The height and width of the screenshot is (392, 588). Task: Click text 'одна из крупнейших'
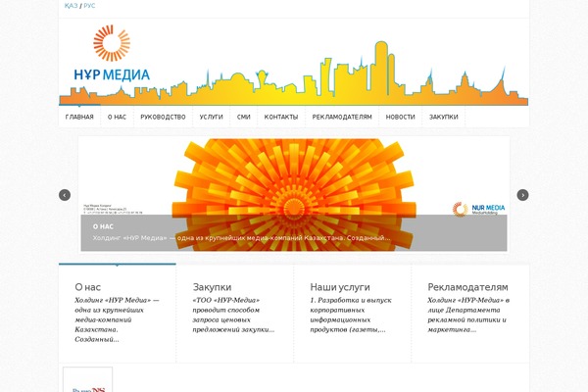click(109, 311)
